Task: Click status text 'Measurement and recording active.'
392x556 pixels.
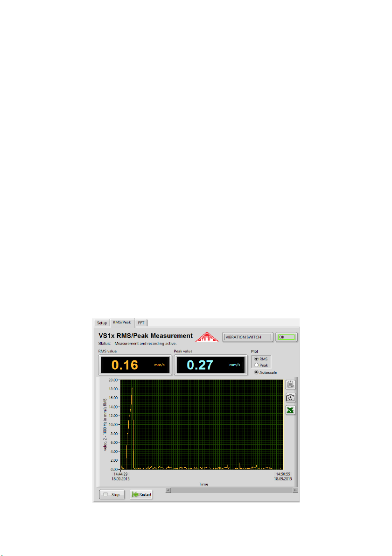Action: click(x=145, y=344)
